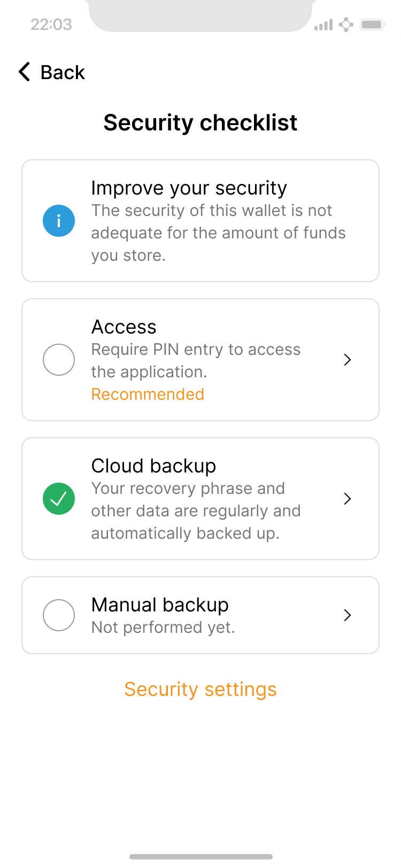The image size is (401, 868).
Task: Tap the battery status icon
Action: click(372, 25)
